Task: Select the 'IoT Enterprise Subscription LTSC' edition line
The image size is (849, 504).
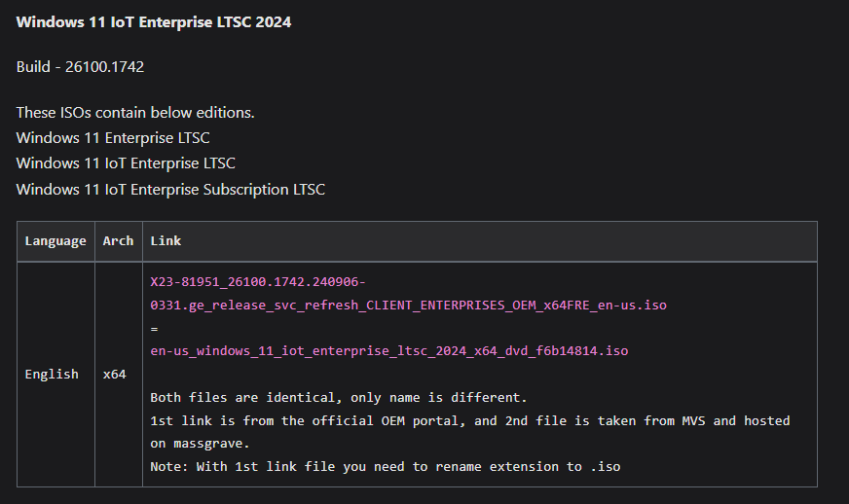Action: click(x=170, y=190)
